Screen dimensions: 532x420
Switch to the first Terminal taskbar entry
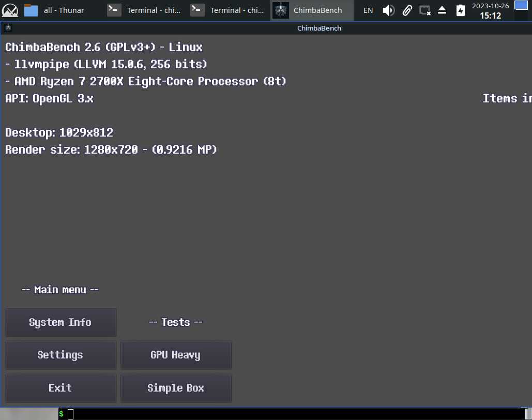(145, 10)
